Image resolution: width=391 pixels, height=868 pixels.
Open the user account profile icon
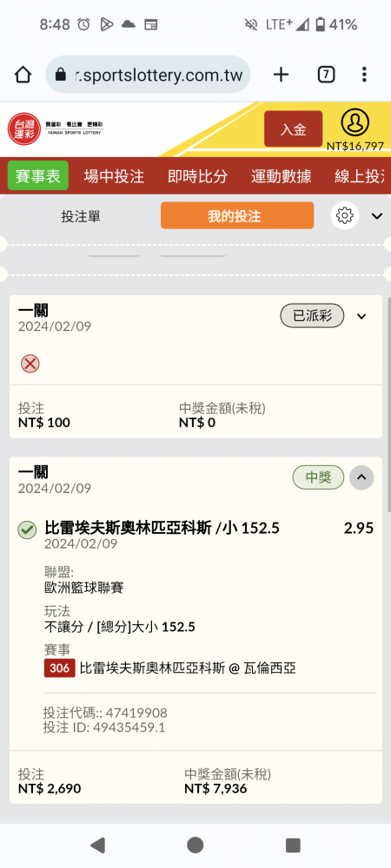(355, 123)
